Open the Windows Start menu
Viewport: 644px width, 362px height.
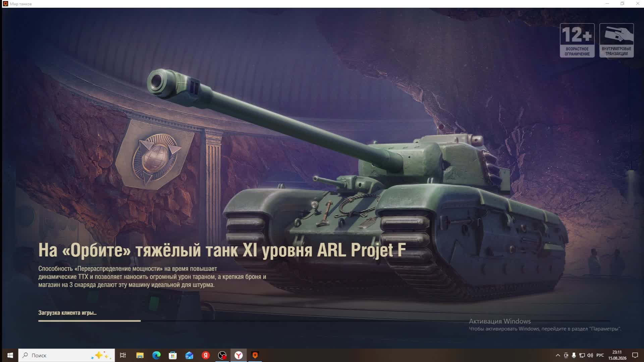tap(10, 355)
